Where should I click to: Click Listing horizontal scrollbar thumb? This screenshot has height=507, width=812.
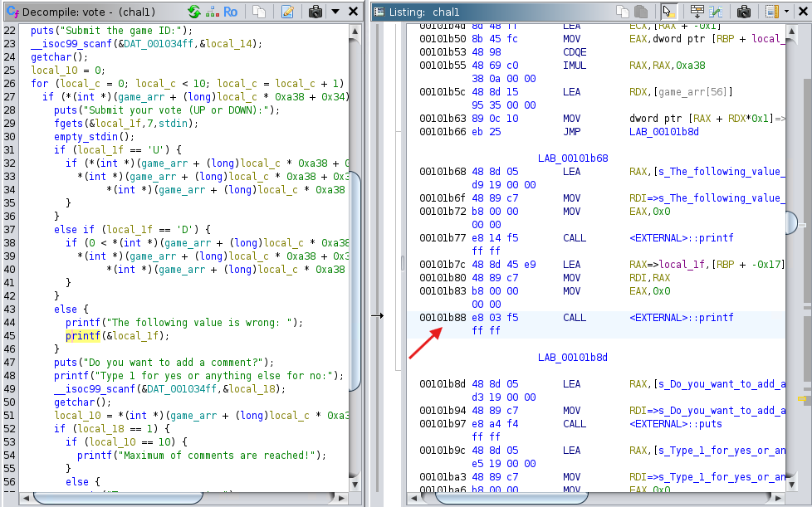(x=511, y=498)
